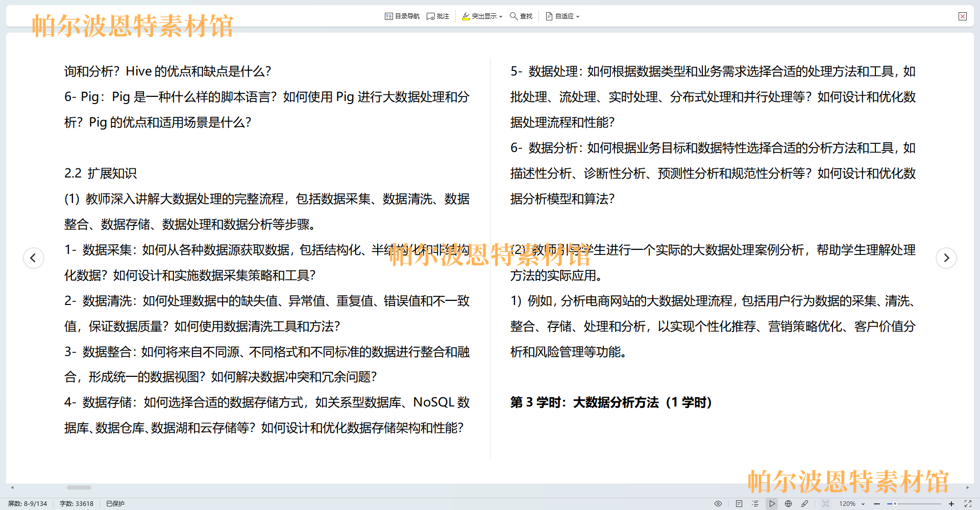The width and height of the screenshot is (980, 510).
Task: Activate the writing mode pen icon
Action: 805,503
